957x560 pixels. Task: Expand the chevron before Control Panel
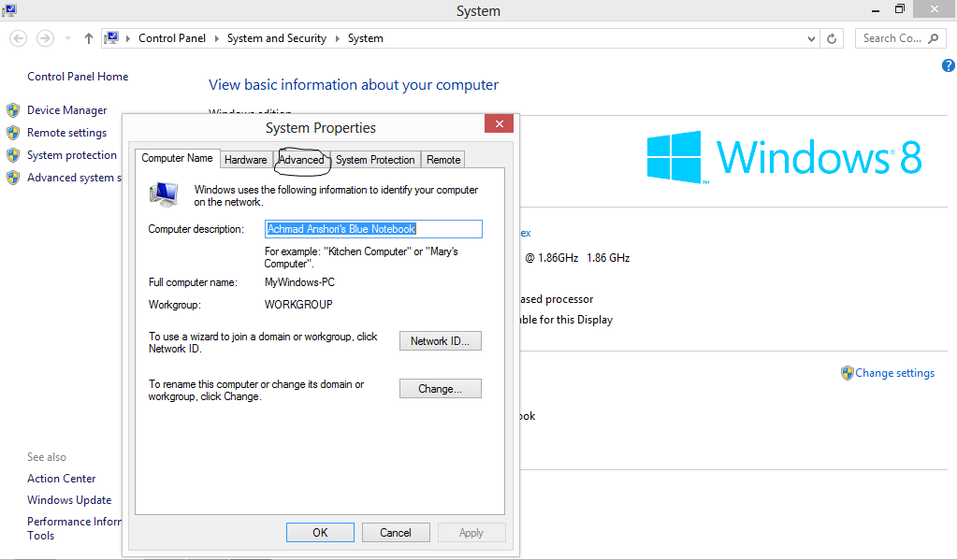[128, 38]
